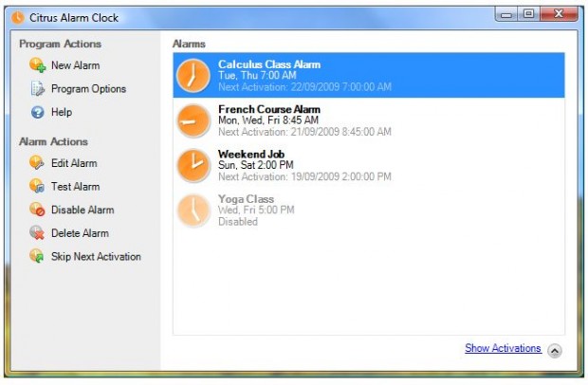Click the 'Sun, Sat 2:00 PM' schedule text
Screen dimensions: 588x385
pyautogui.click(x=256, y=165)
